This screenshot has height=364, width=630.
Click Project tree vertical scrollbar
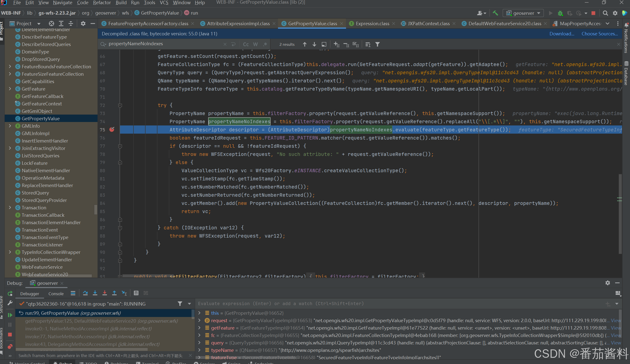96,210
